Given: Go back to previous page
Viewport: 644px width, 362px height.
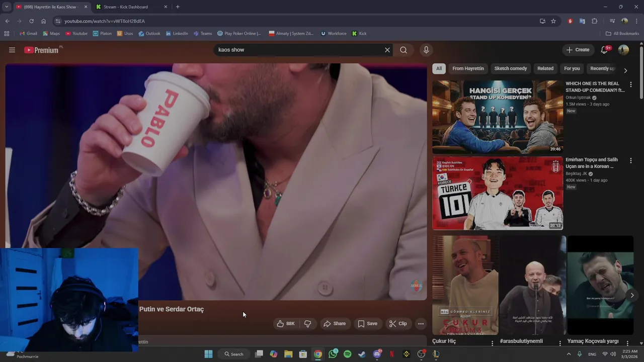Looking at the screenshot, I should [x=7, y=21].
